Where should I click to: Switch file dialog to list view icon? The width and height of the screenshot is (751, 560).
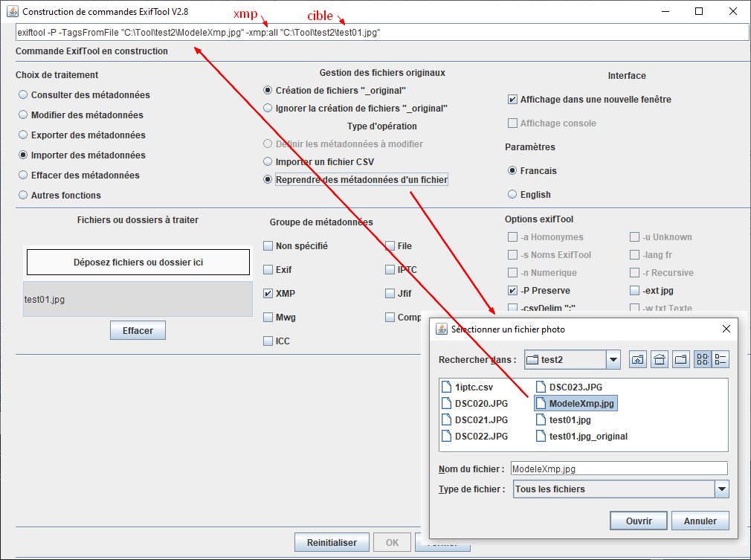[x=703, y=359]
